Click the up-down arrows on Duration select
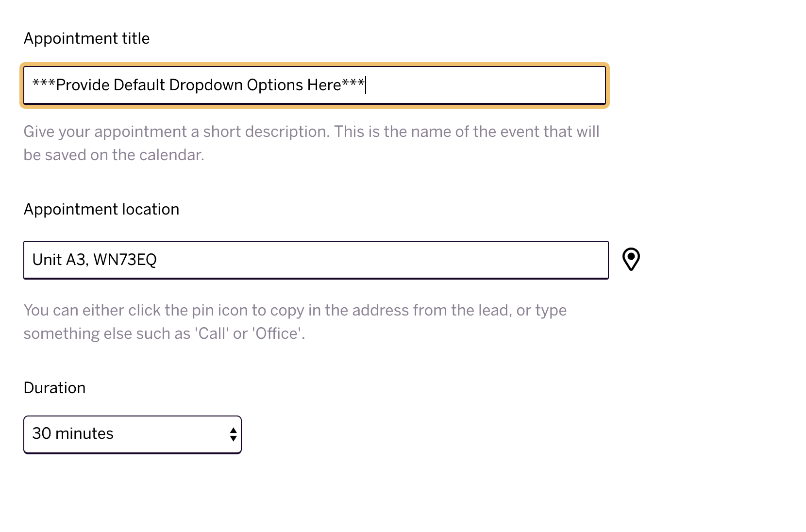Image resolution: width=806 pixels, height=532 pixels. 233,434
